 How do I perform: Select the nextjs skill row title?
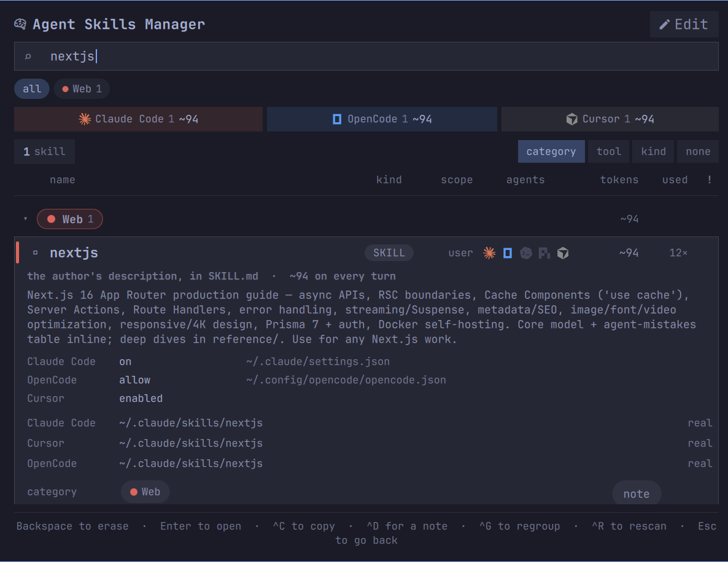click(x=74, y=252)
